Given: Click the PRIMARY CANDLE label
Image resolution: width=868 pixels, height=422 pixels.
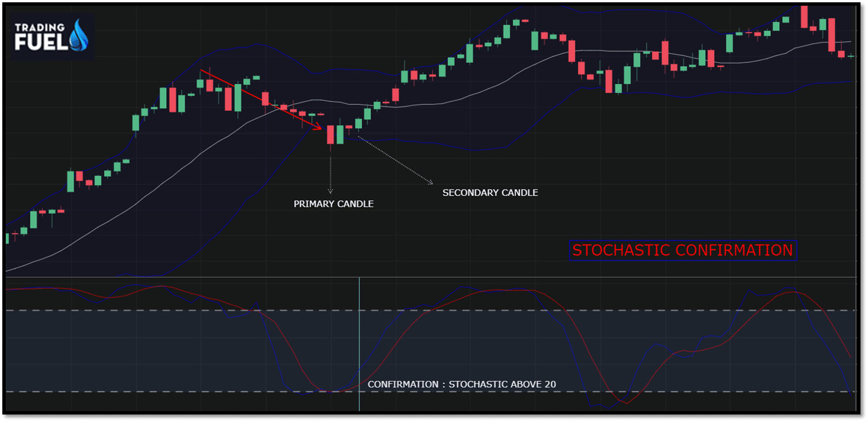Looking at the screenshot, I should 334,204.
